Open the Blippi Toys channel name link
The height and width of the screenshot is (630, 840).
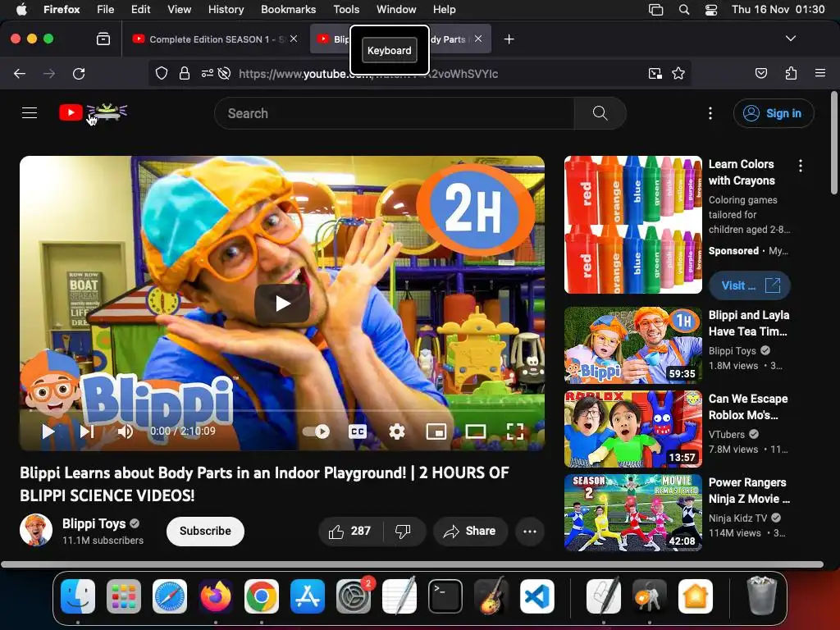(x=94, y=523)
